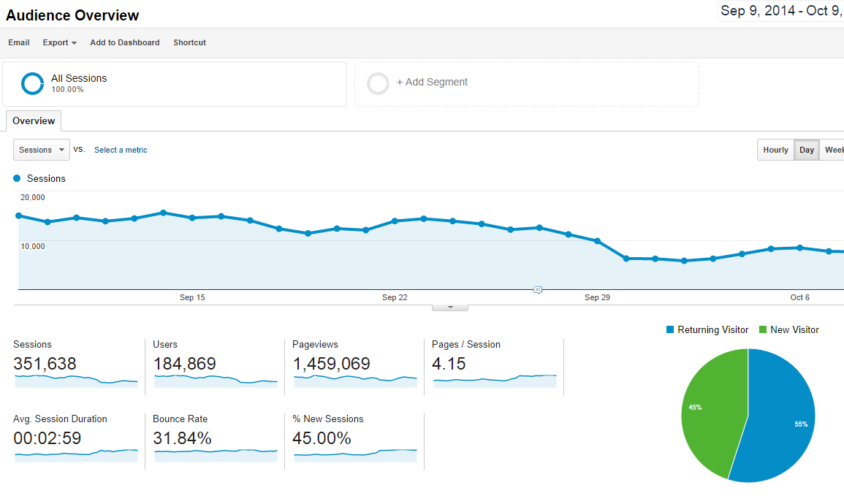Click the Pageviews value 1,459,069
The width and height of the screenshot is (844, 504).
point(332,364)
